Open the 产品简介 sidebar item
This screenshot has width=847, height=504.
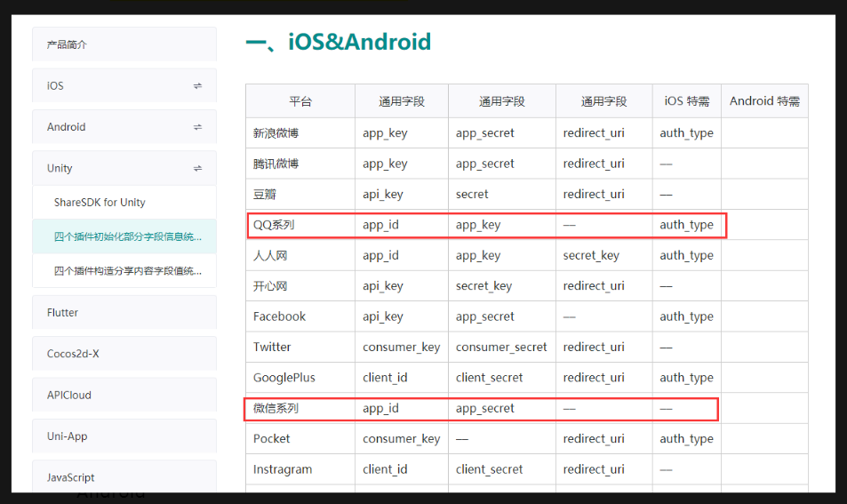124,44
